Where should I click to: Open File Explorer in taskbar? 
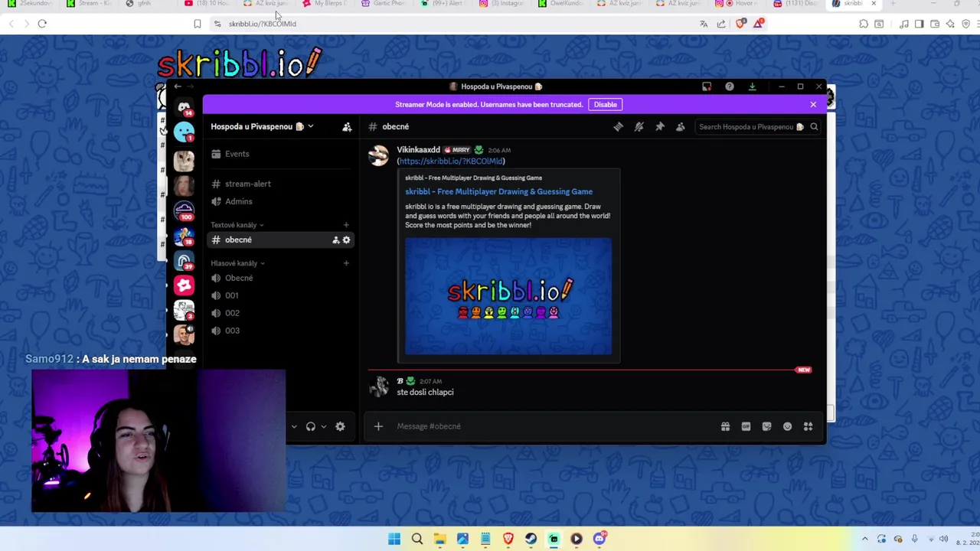439,539
